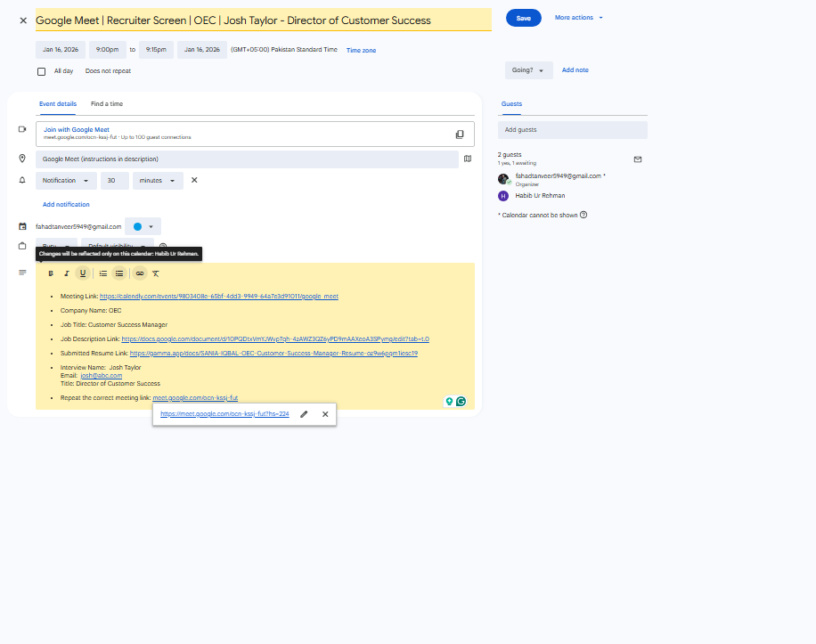Switch to the Event details tab
Screen dimensions: 816x644
58,103
